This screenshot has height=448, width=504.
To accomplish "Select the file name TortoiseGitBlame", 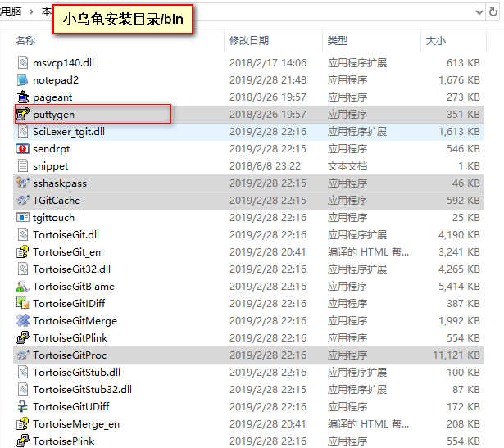I will click(74, 287).
